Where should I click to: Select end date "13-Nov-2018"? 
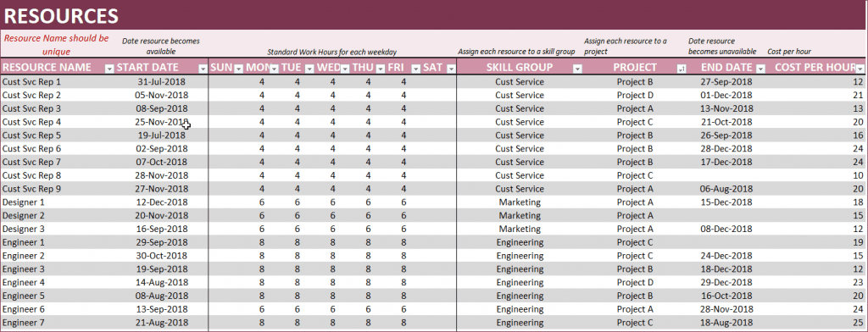coord(726,108)
